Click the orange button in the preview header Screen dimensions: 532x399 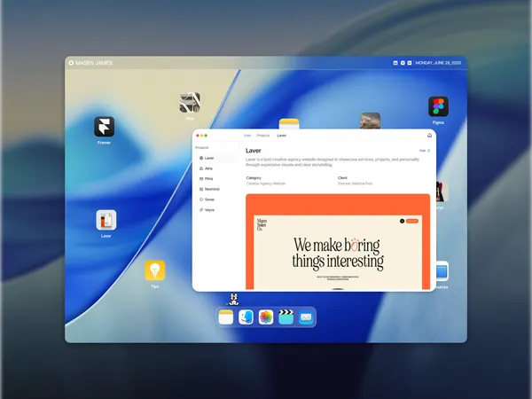point(412,221)
